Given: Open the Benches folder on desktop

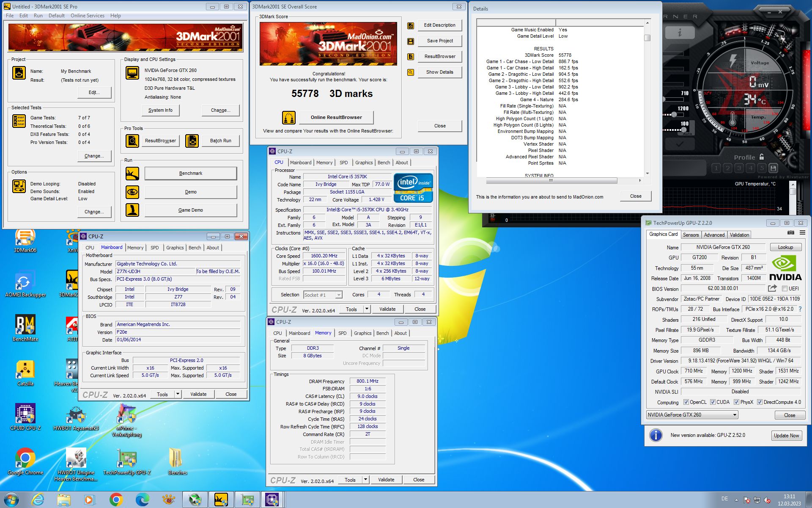Looking at the screenshot, I should (177, 462).
